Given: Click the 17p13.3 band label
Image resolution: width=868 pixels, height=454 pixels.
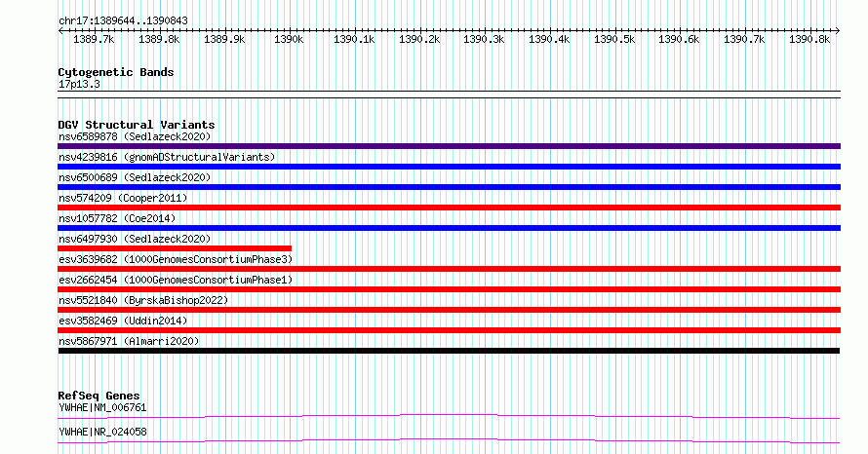Looking at the screenshot, I should pyautogui.click(x=79, y=84).
